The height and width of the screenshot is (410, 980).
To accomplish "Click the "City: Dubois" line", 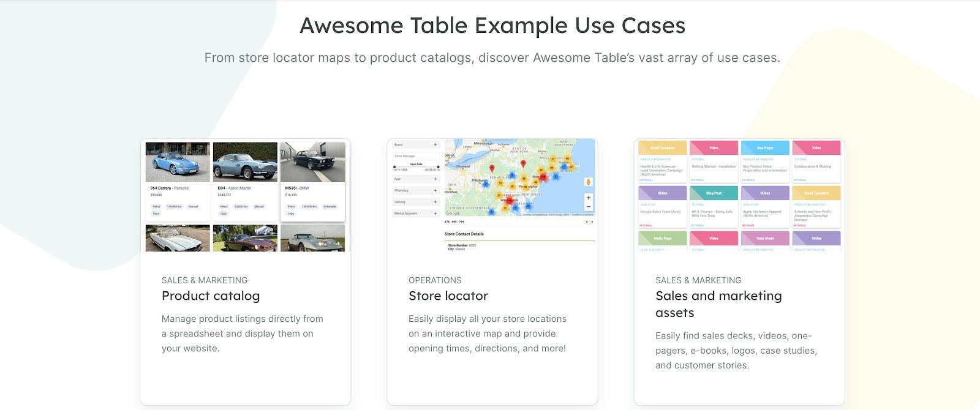I will pyautogui.click(x=457, y=249).
